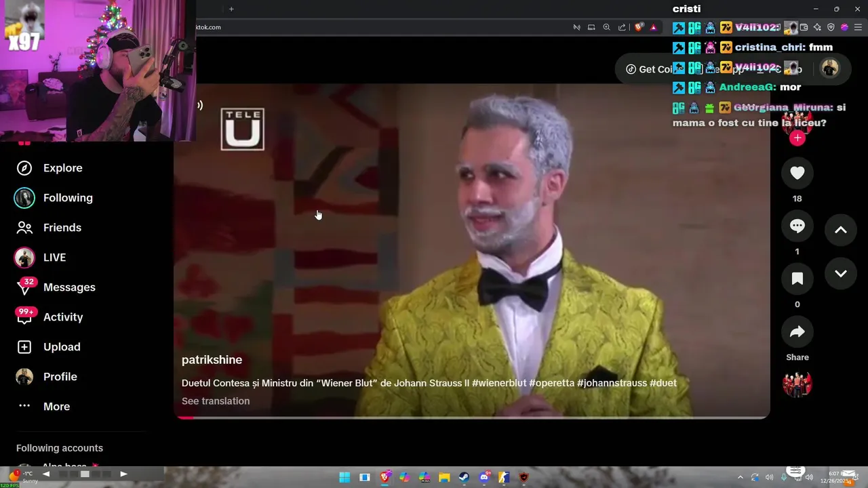Open patrikshine's profile

(x=212, y=360)
